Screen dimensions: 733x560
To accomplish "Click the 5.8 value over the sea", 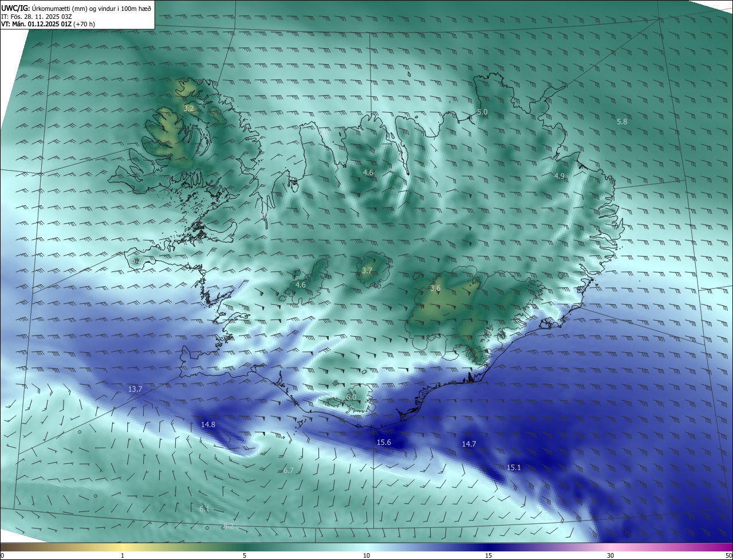I will pyautogui.click(x=622, y=121).
